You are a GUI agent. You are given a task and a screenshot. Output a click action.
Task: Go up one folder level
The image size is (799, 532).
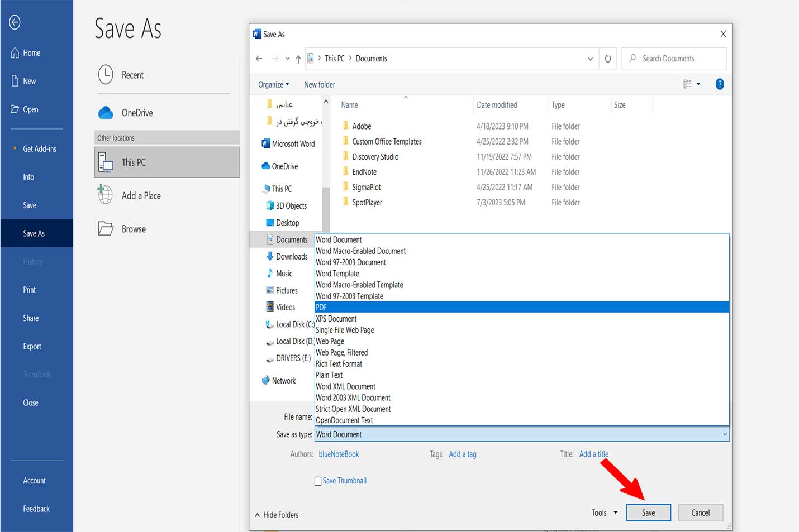[298, 59]
